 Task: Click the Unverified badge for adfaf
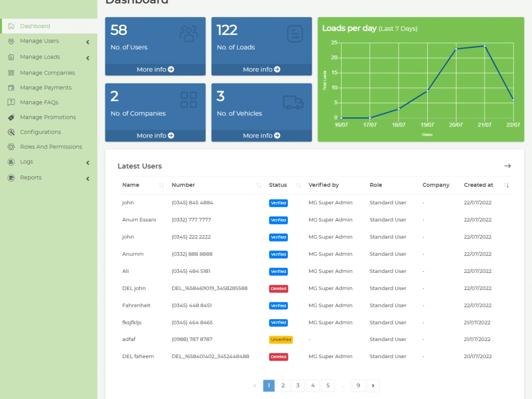[x=281, y=339]
